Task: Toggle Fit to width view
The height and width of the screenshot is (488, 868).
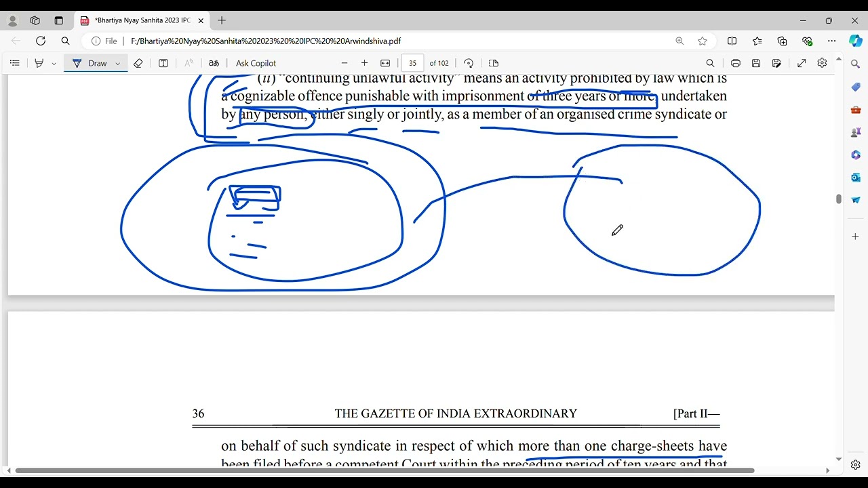Action: pyautogui.click(x=385, y=63)
